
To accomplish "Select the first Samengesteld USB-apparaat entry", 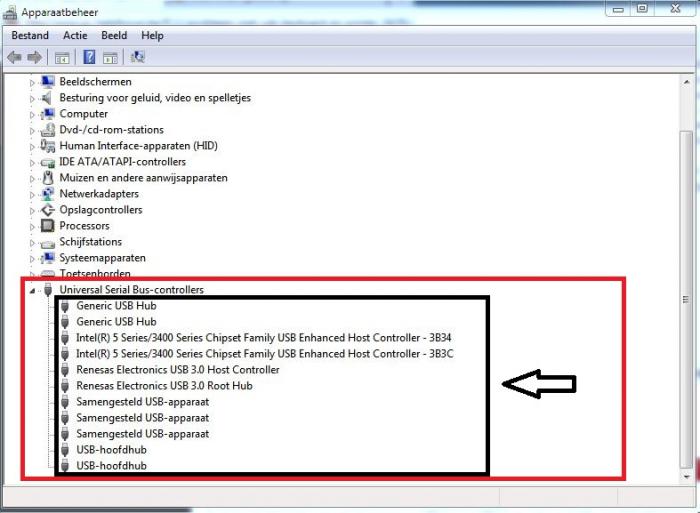I will click(x=142, y=402).
